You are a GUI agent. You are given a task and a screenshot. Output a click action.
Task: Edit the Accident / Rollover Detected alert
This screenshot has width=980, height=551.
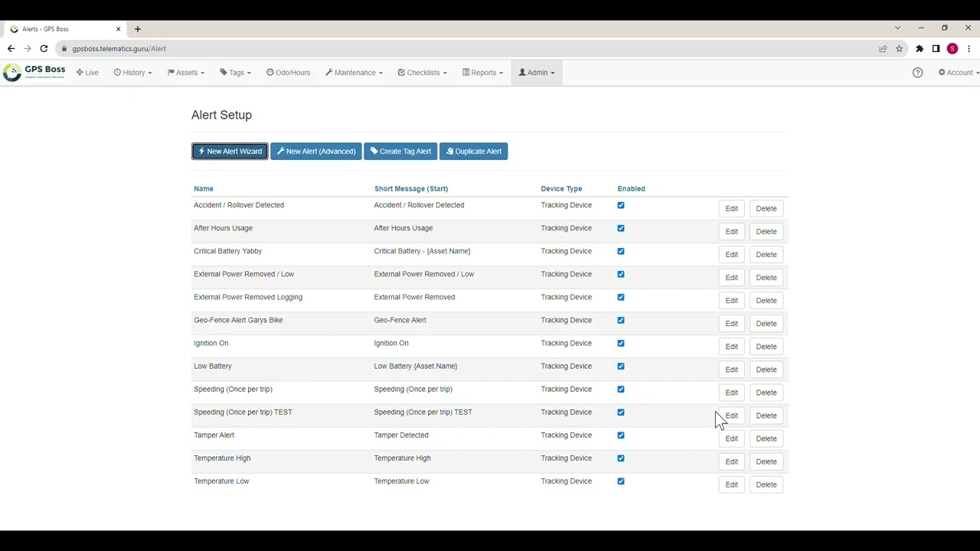[732, 209]
